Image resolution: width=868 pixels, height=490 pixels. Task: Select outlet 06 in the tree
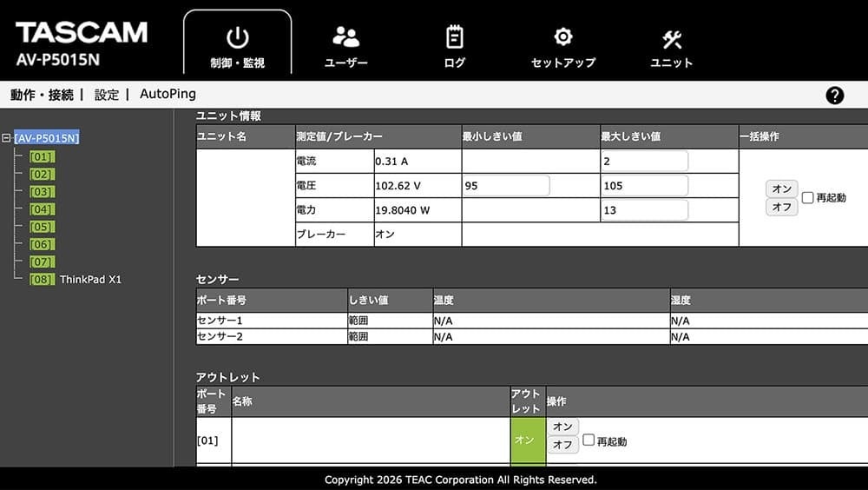pos(42,244)
